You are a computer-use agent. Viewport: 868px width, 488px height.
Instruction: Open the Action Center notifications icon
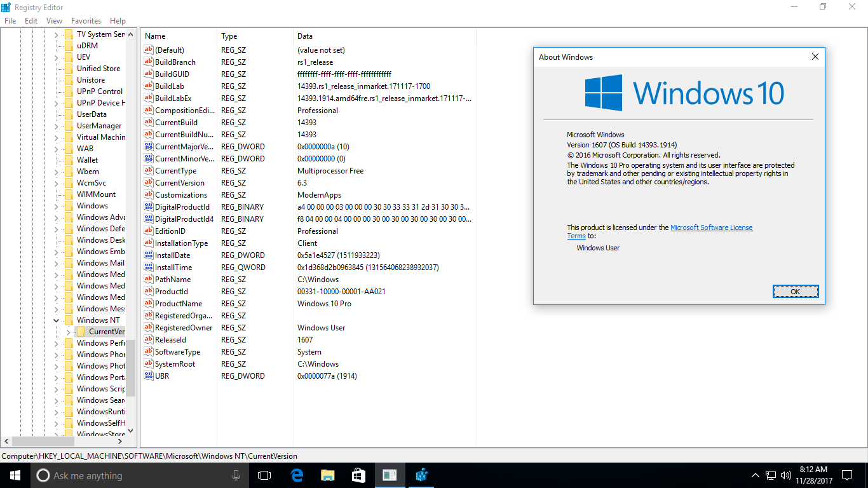847,475
